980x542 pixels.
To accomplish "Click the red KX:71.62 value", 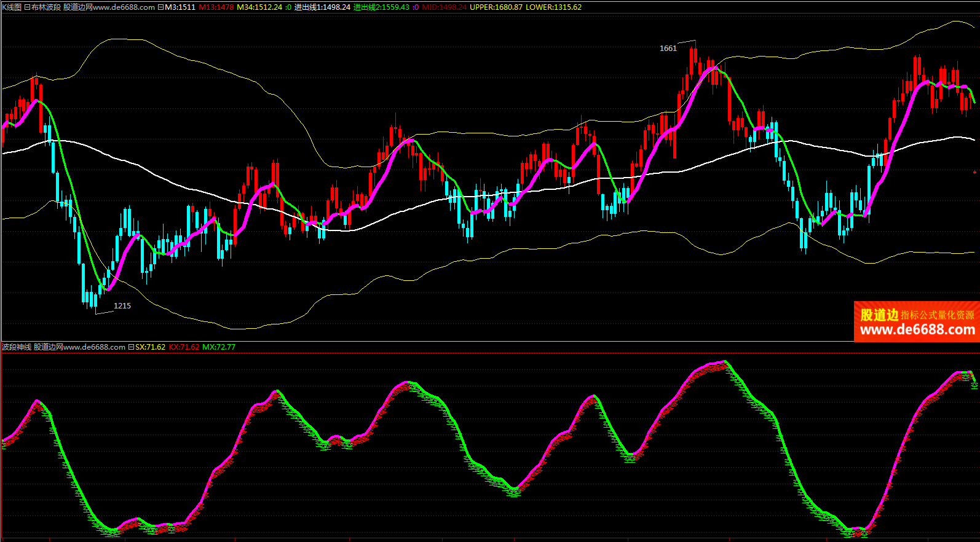I will [184, 347].
